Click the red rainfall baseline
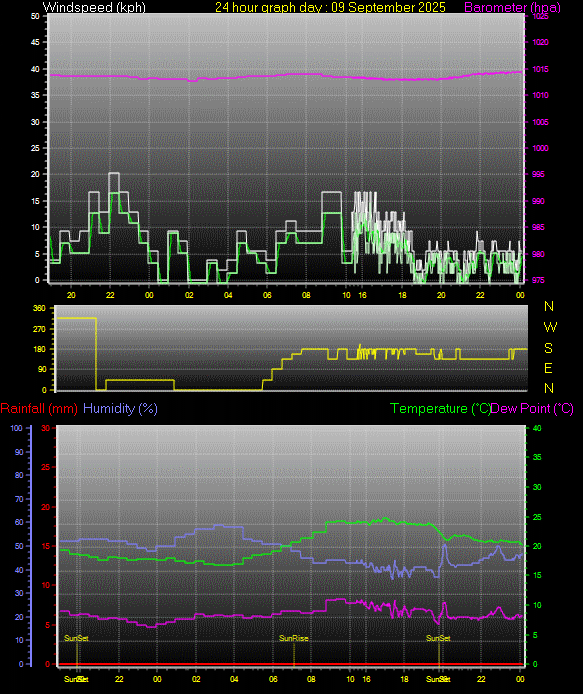Viewport: 583px width, 694px height. click(291, 664)
